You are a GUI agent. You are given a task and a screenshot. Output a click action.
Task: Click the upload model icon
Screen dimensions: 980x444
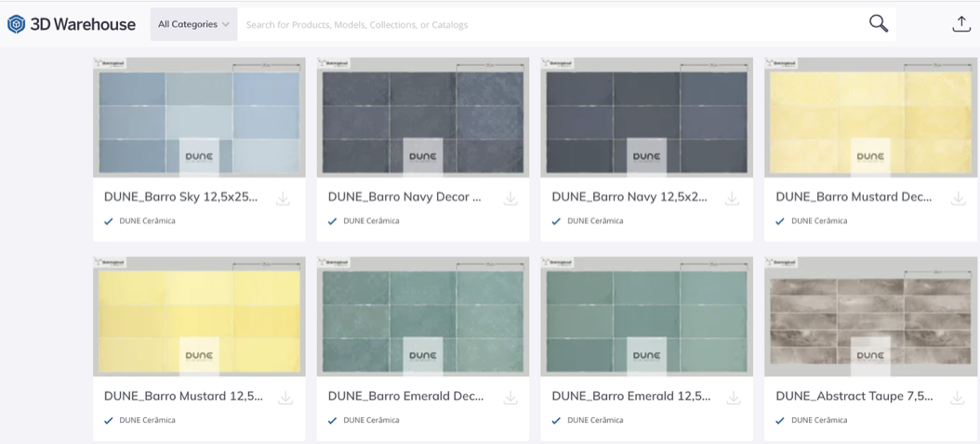coord(960,24)
